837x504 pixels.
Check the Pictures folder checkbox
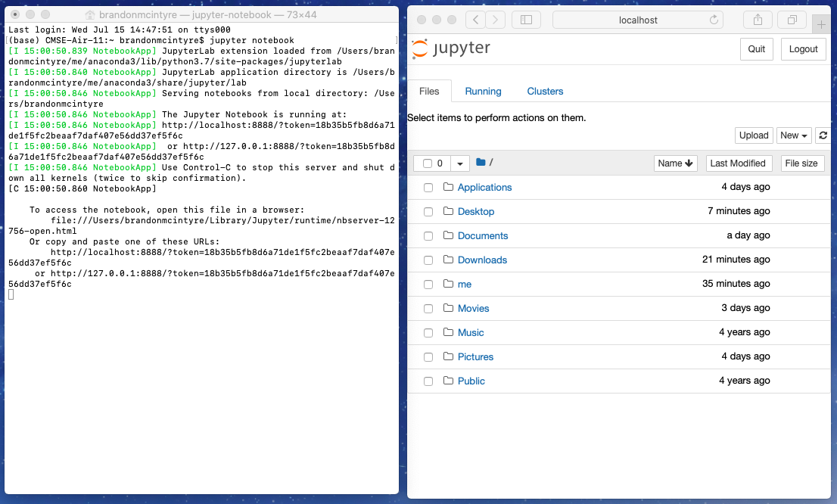click(428, 357)
